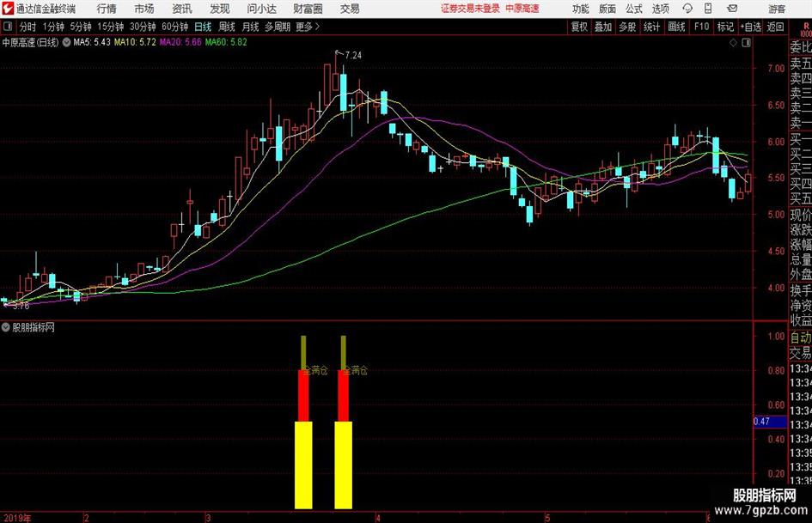Open the 交易 menu

[x=350, y=9]
